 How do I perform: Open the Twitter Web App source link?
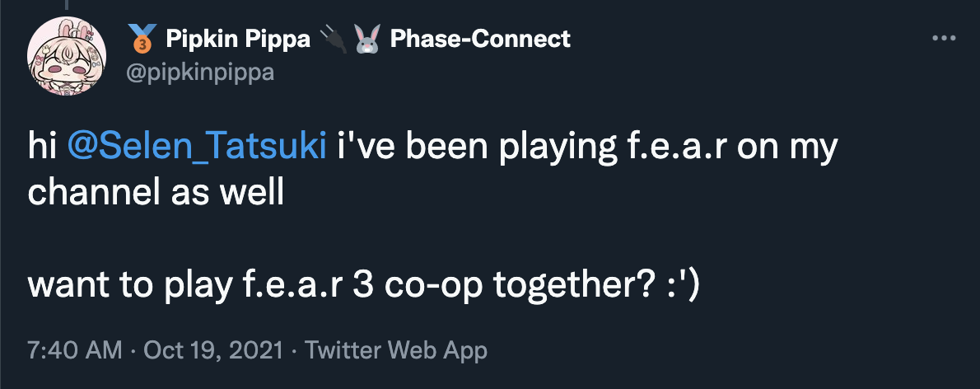396,350
